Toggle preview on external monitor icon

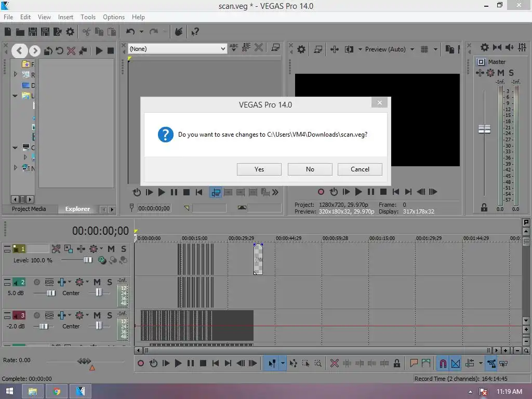318,49
